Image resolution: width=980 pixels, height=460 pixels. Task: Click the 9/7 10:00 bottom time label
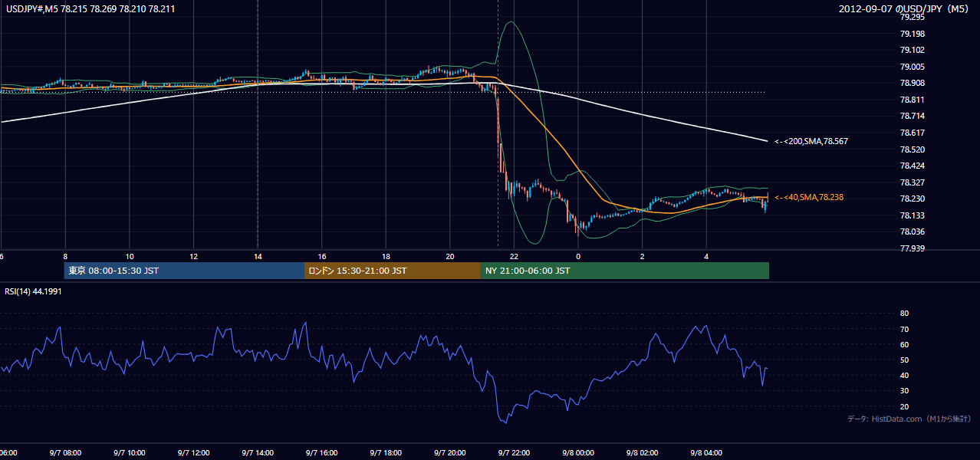130,453
